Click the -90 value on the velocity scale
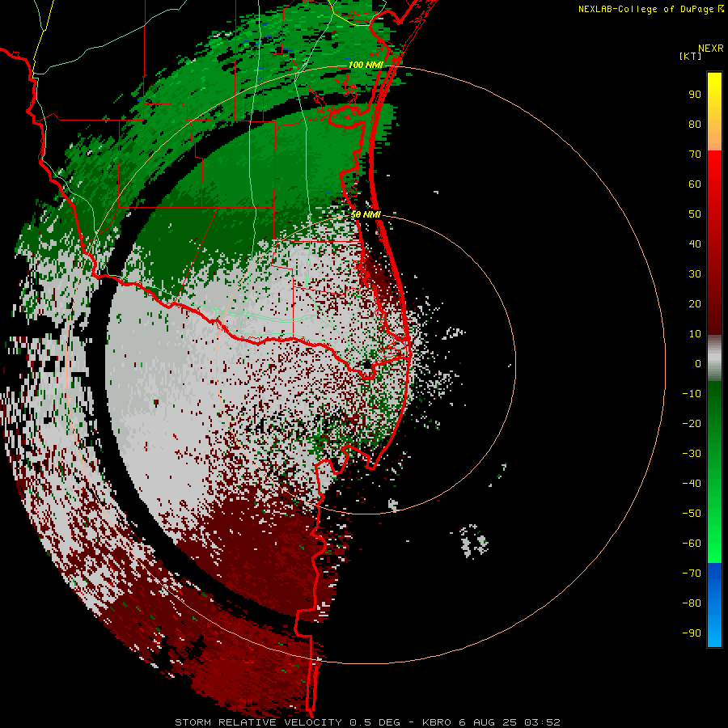This screenshot has height=728, width=728. 692,633
